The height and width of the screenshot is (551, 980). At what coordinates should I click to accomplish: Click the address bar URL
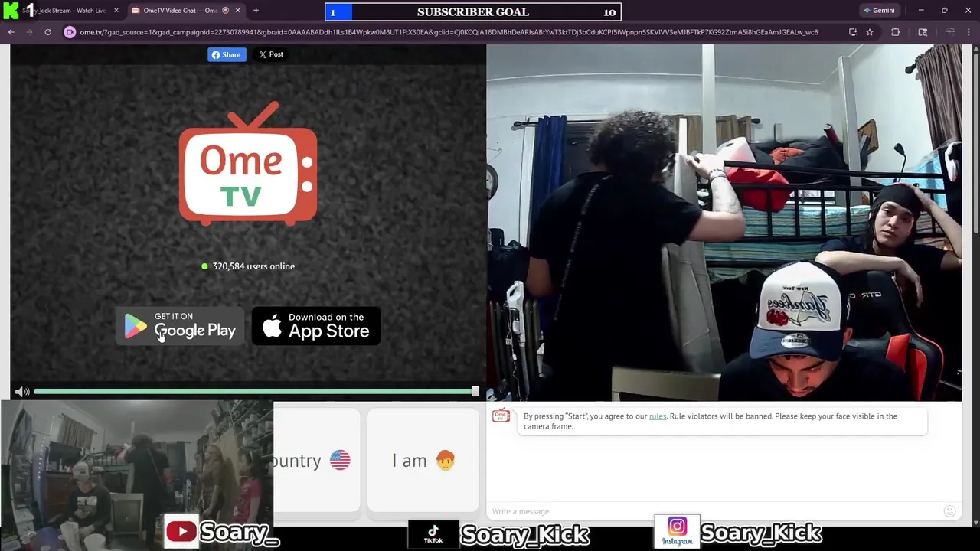(x=449, y=32)
